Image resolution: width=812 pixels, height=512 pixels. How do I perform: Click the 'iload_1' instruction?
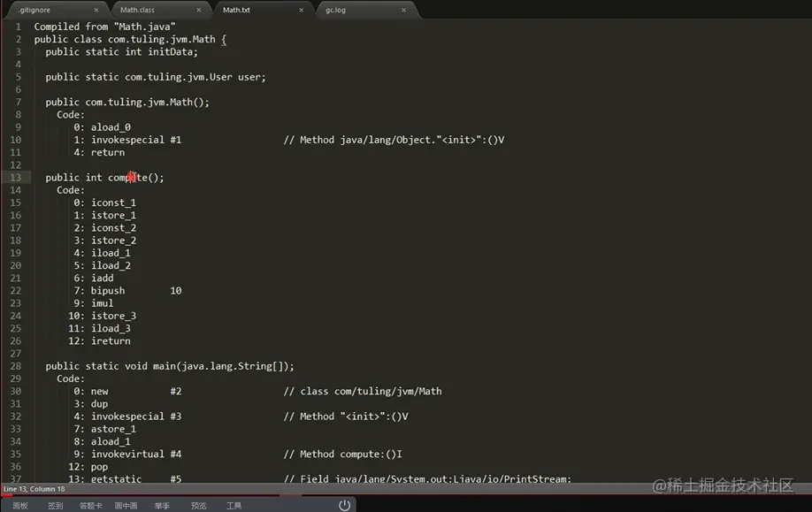[x=111, y=253]
